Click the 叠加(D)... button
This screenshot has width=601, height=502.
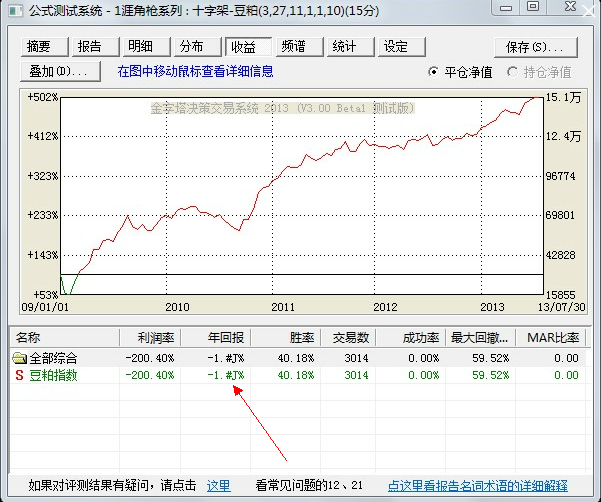click(61, 71)
